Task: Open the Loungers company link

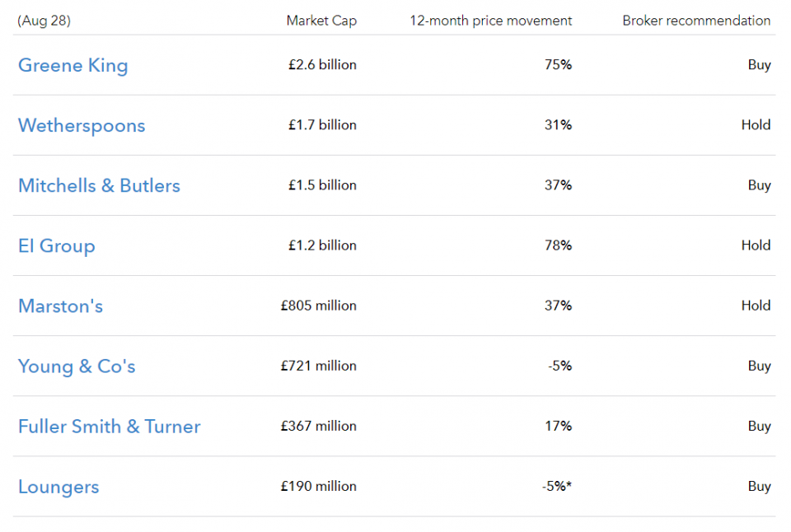Action: point(59,488)
